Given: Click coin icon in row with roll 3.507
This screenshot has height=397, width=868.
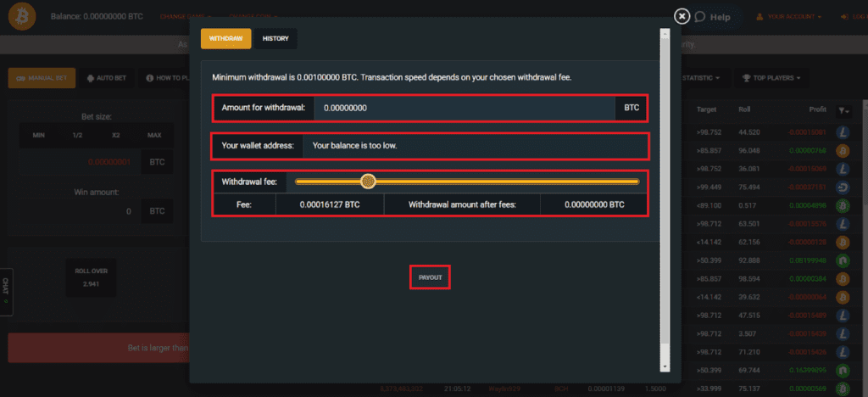Looking at the screenshot, I should 843,334.
